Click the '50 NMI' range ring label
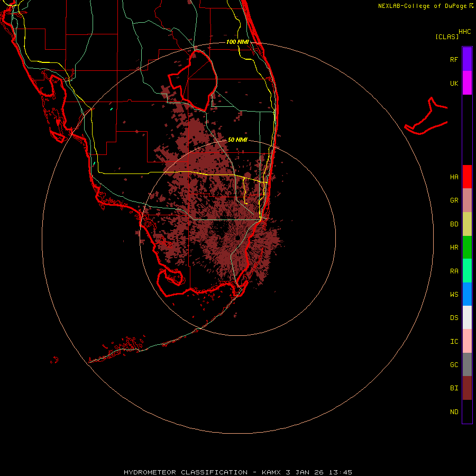 point(237,140)
